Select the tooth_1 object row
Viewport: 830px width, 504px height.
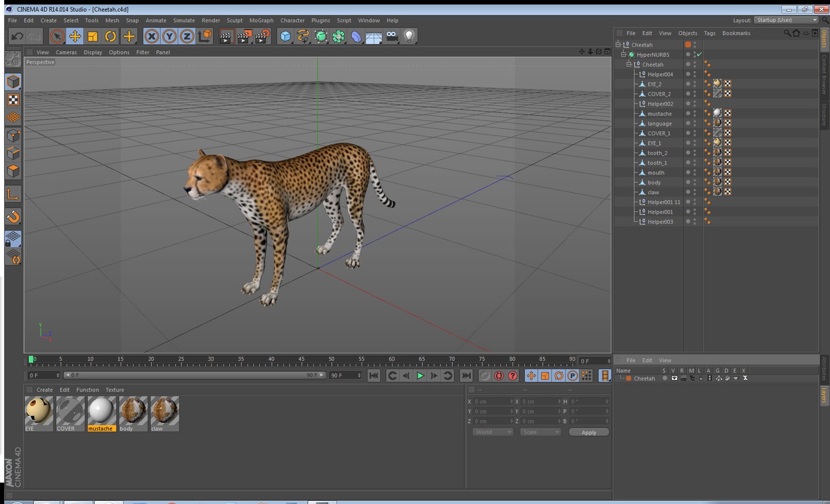tap(657, 163)
